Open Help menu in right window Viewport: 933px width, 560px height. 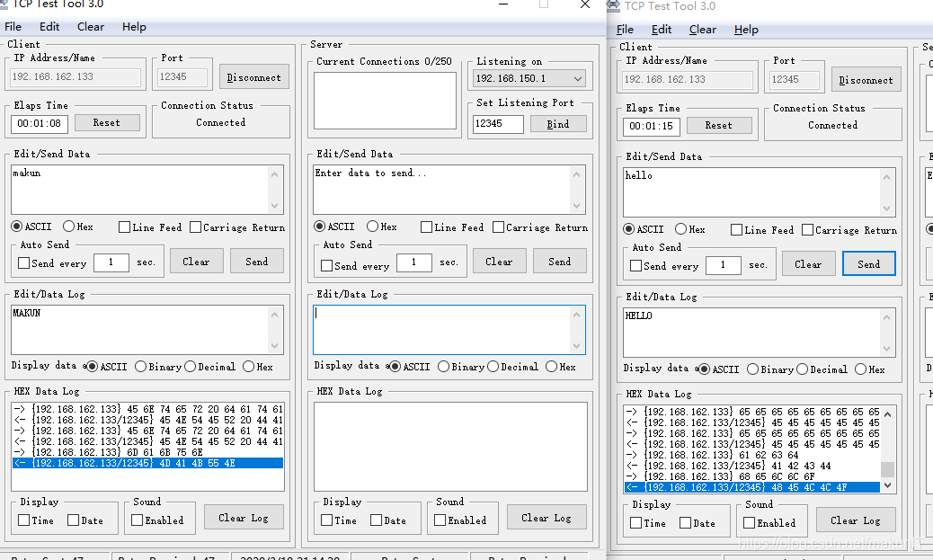click(746, 30)
